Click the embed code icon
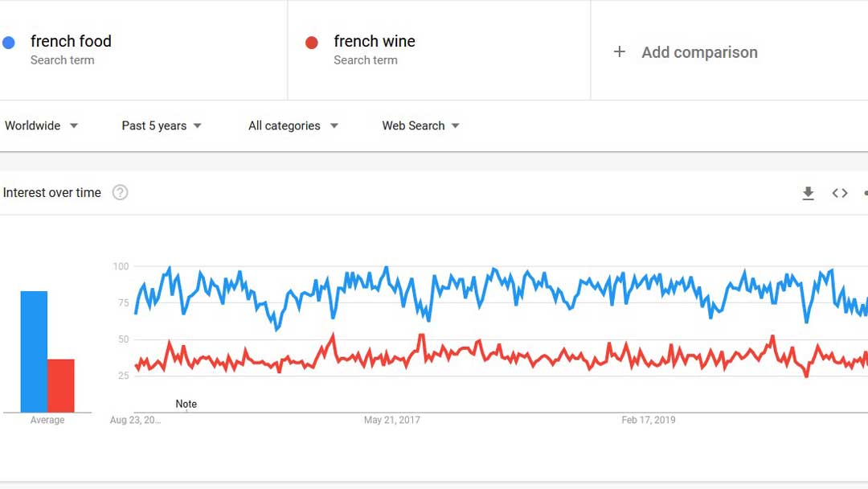 [x=840, y=193]
